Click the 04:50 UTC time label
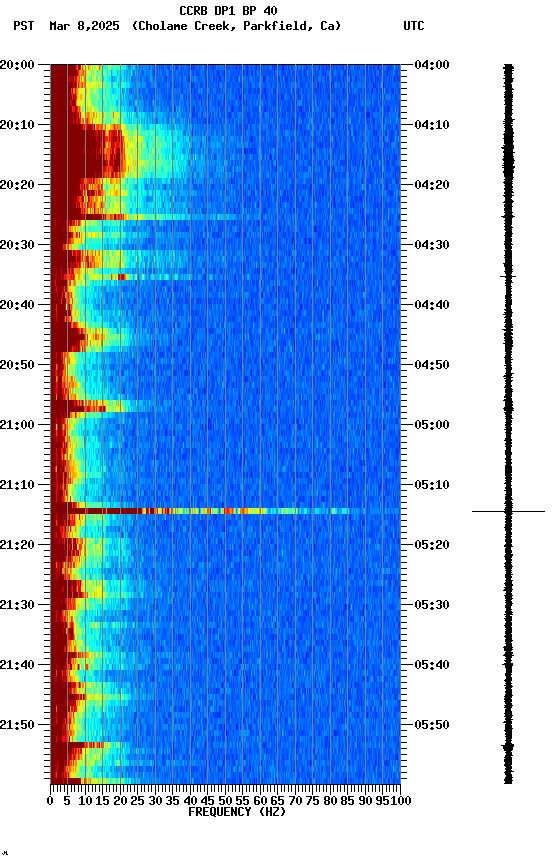Image resolution: width=552 pixels, height=864 pixels. pyautogui.click(x=432, y=365)
